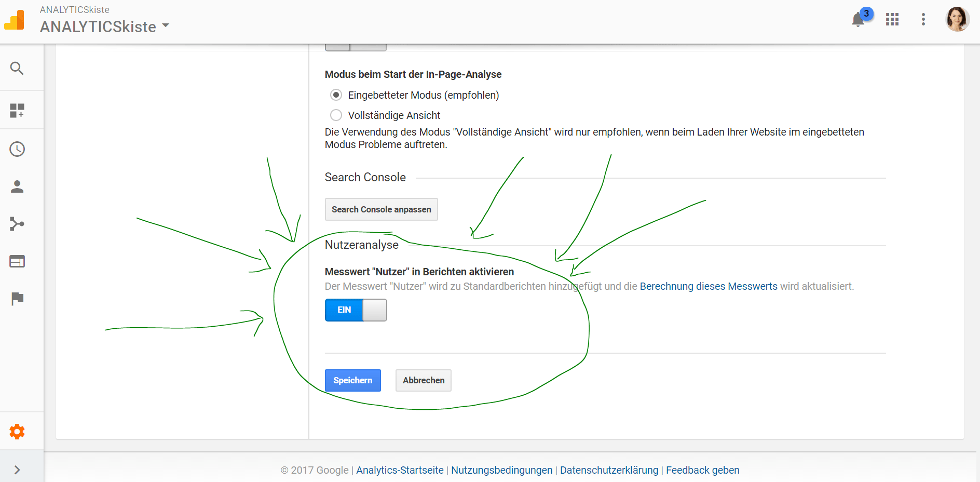Viewport: 980px width, 482px height.
Task: Open the Google apps grid
Action: click(892, 20)
